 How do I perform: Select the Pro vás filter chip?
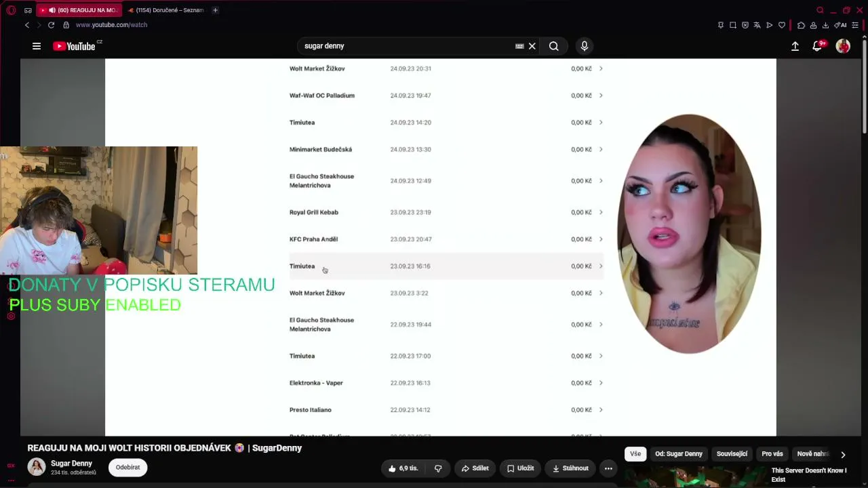[772, 454]
